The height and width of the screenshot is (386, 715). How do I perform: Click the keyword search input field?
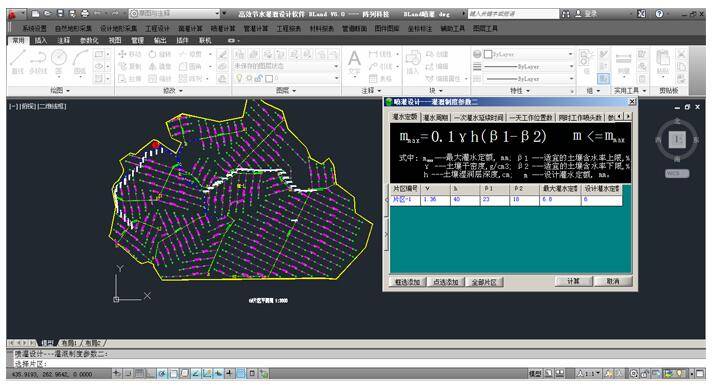pos(513,14)
